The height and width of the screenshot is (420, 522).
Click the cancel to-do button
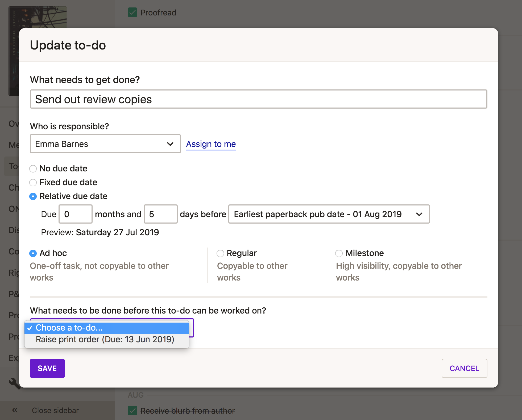(465, 368)
